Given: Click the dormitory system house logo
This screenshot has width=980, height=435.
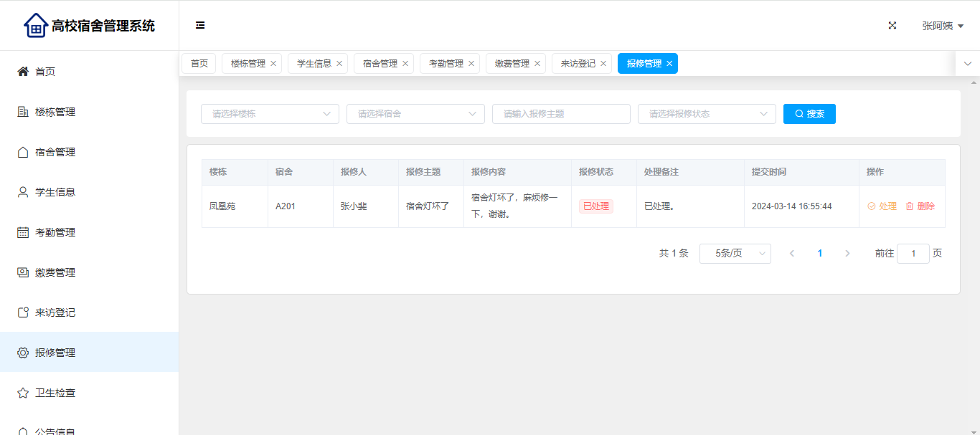Looking at the screenshot, I should coord(36,26).
